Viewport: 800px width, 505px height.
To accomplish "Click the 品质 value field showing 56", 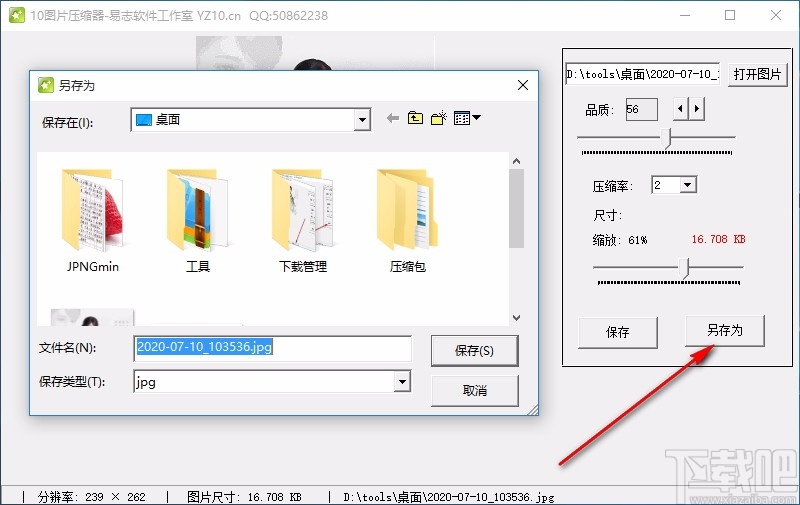I will click(x=642, y=109).
